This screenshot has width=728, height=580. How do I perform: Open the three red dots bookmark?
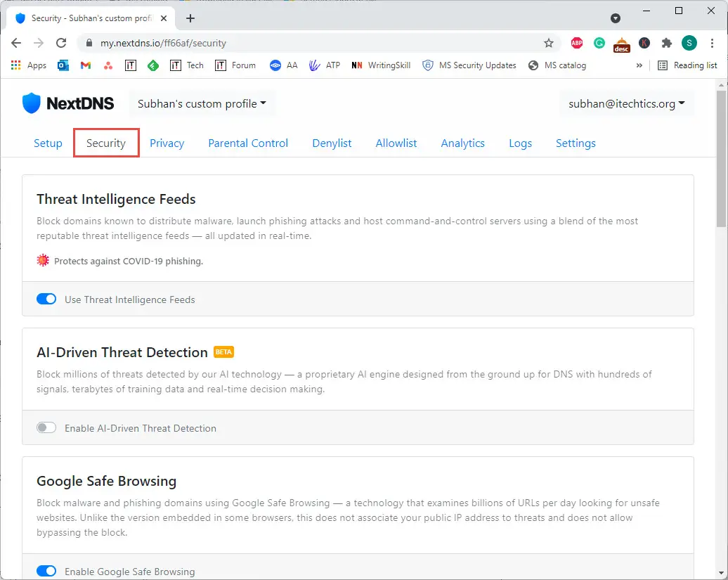(108, 65)
